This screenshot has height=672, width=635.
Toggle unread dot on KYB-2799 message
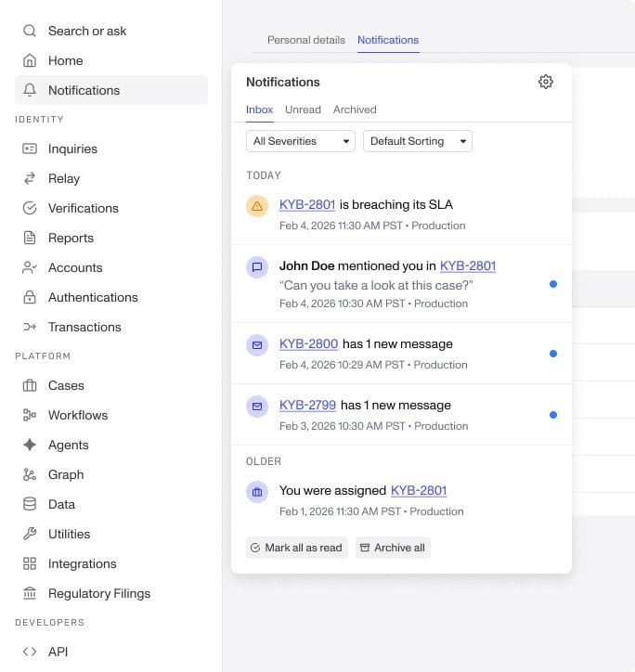coord(553,415)
